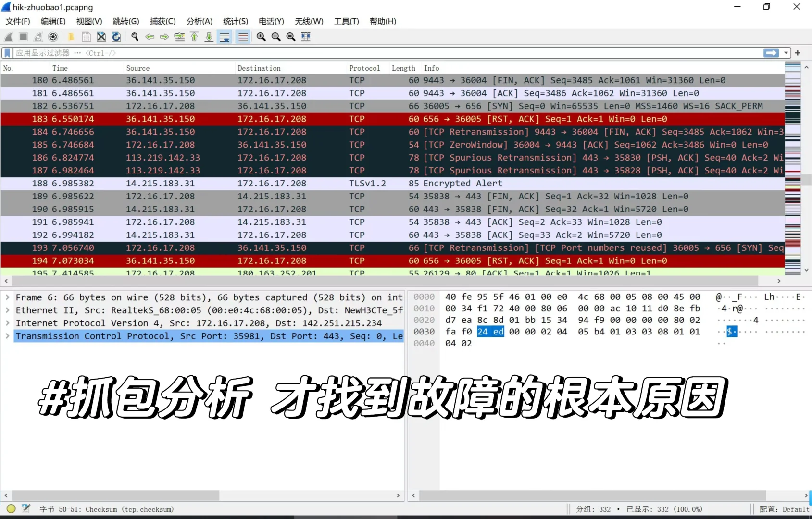This screenshot has height=519, width=812.
Task: Go to the first packet with the up arrow icon
Action: tap(194, 37)
